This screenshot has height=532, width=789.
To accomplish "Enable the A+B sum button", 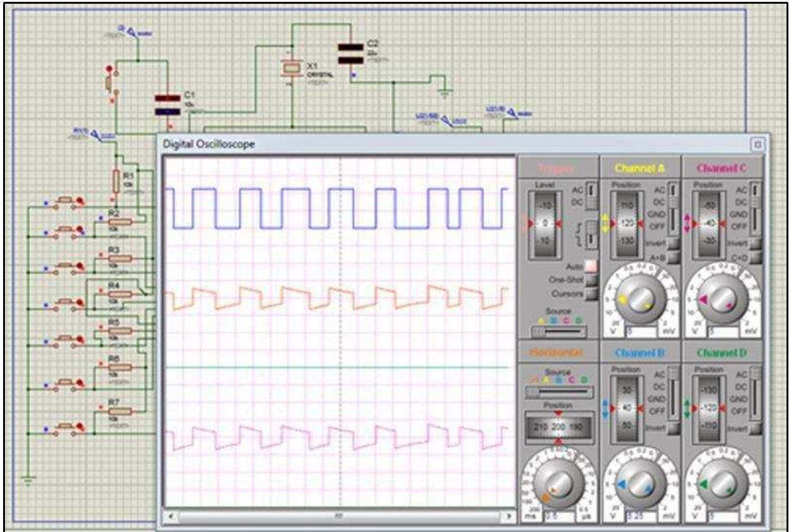I will (x=673, y=257).
